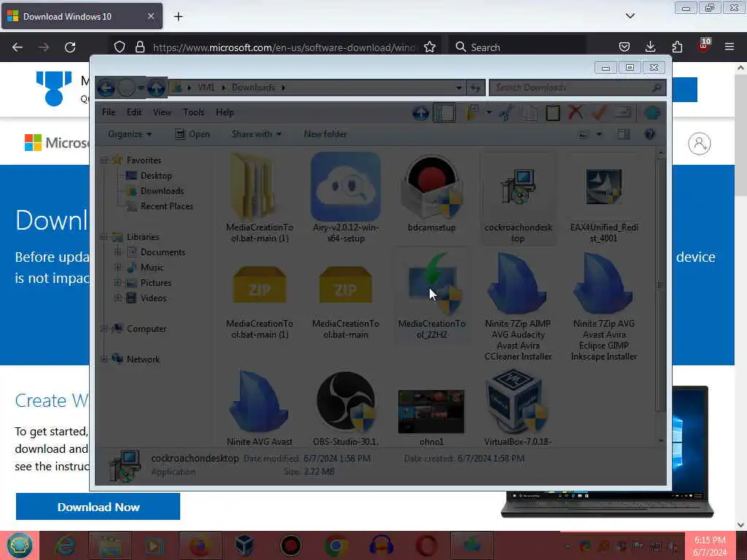The width and height of the screenshot is (747, 560).
Task: Open the Help menu
Action: [x=225, y=112]
